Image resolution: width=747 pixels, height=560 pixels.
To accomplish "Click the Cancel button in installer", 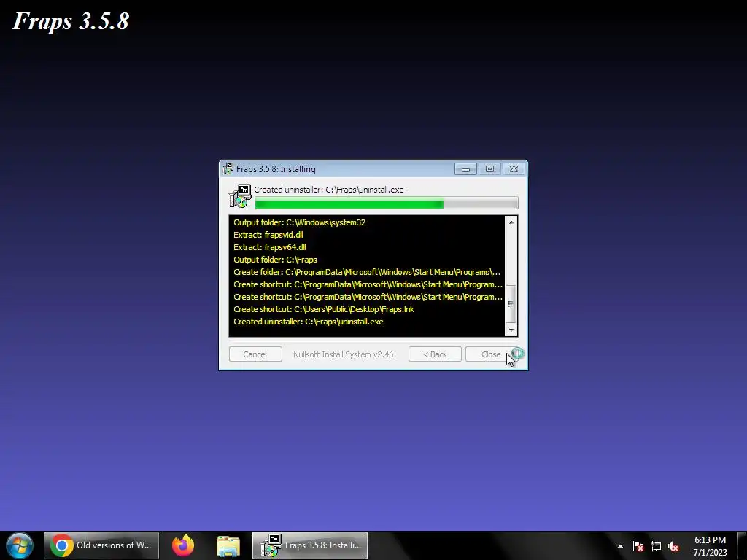I will pos(255,354).
